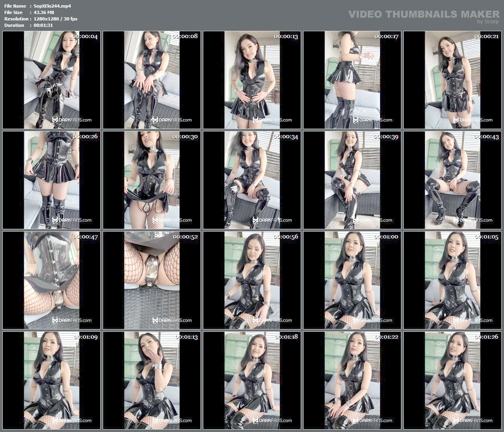Select the thumbnail marked 00:00:34
This screenshot has height=432, width=504.
252,180
